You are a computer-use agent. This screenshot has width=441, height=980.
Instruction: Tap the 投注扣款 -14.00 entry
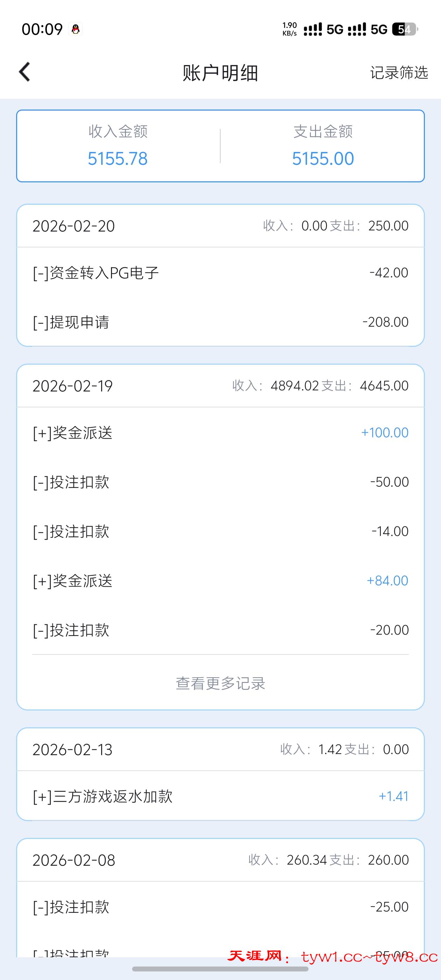[220, 531]
